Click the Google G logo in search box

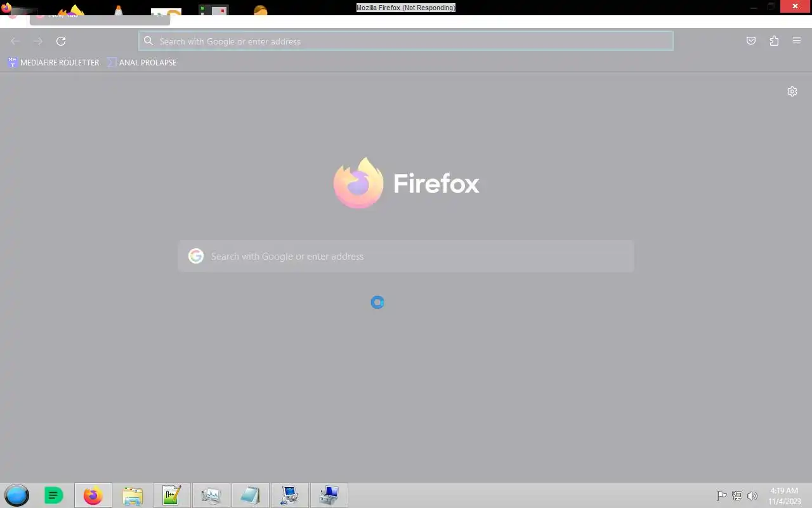pyautogui.click(x=196, y=256)
